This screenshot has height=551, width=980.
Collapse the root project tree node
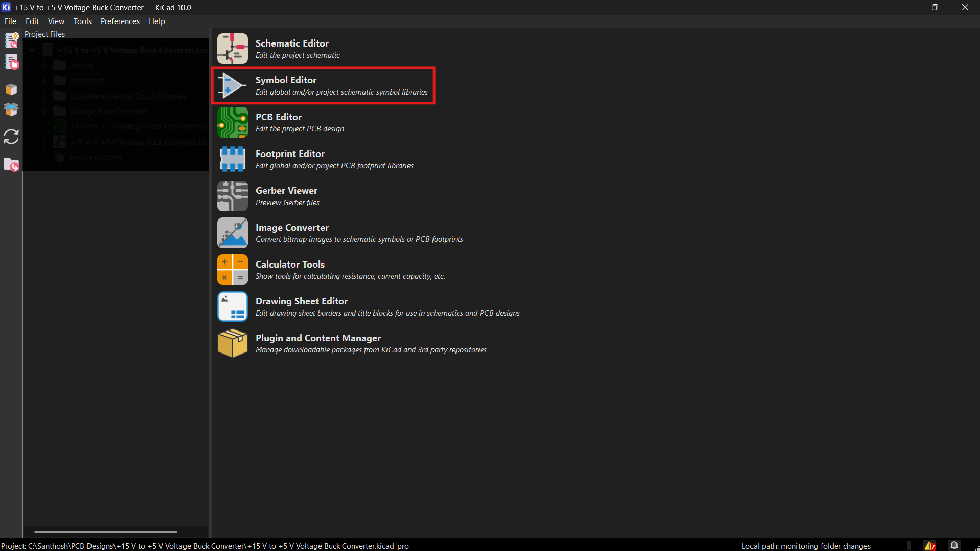pos(32,50)
